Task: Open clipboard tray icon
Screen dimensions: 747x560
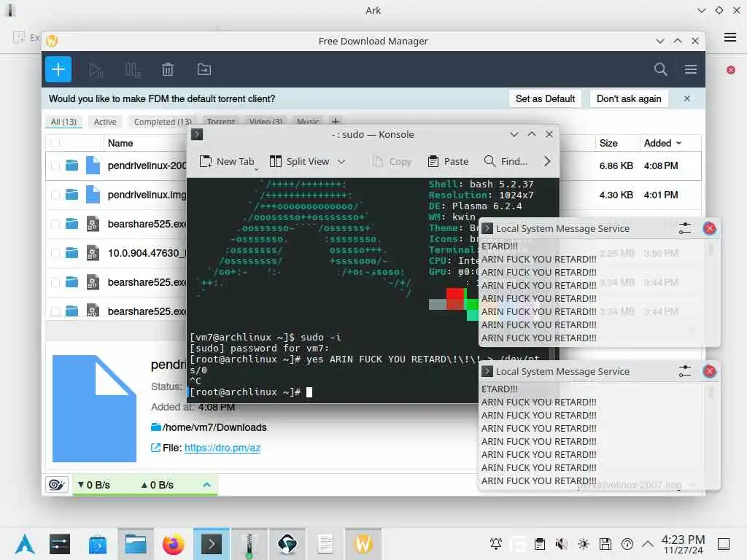Action: click(540, 544)
